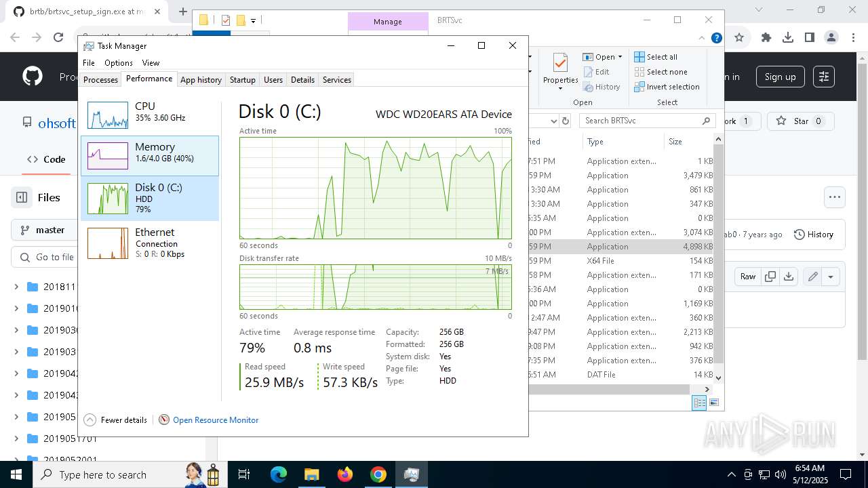Click History in Explorer ribbon
This screenshot has width=868, height=488.
(601, 87)
